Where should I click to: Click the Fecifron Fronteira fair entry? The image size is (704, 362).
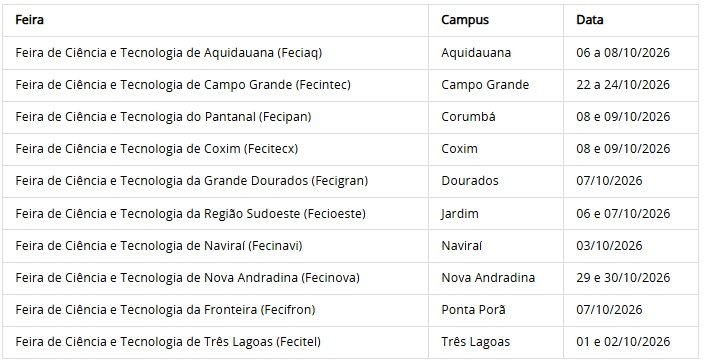165,309
